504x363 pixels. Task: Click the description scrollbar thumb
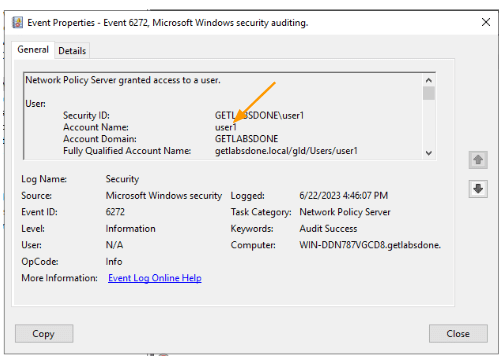[x=429, y=93]
